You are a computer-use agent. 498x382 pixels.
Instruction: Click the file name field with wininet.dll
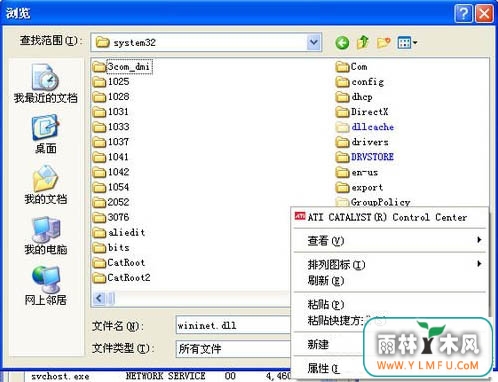point(233,325)
